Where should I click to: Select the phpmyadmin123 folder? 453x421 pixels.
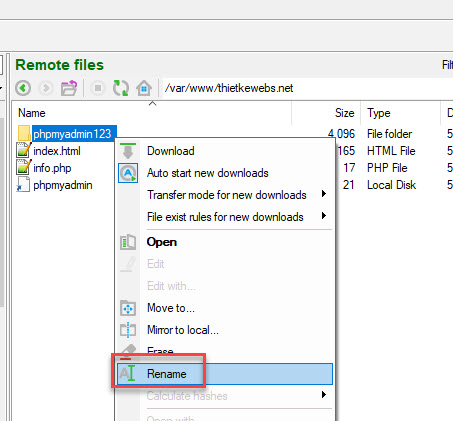[x=72, y=134]
